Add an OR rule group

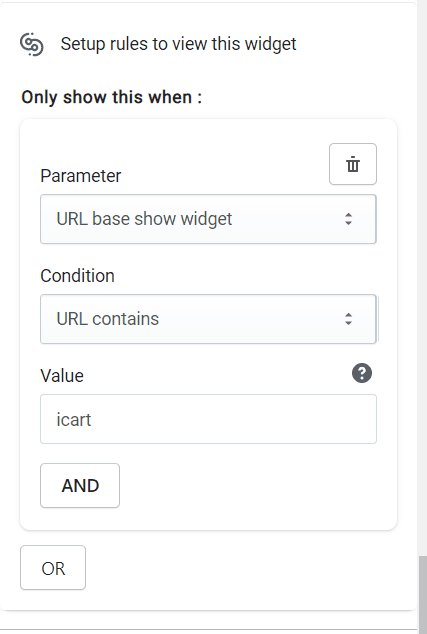(53, 568)
